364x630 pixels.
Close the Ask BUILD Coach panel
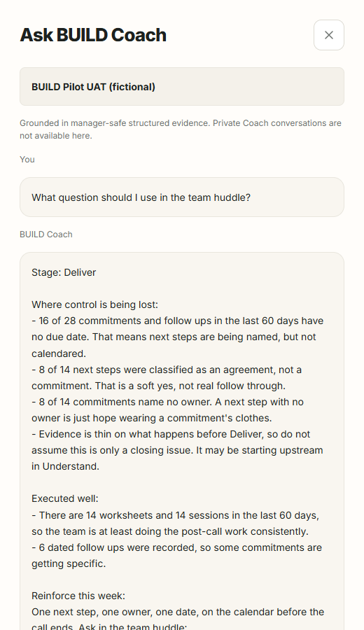328,35
